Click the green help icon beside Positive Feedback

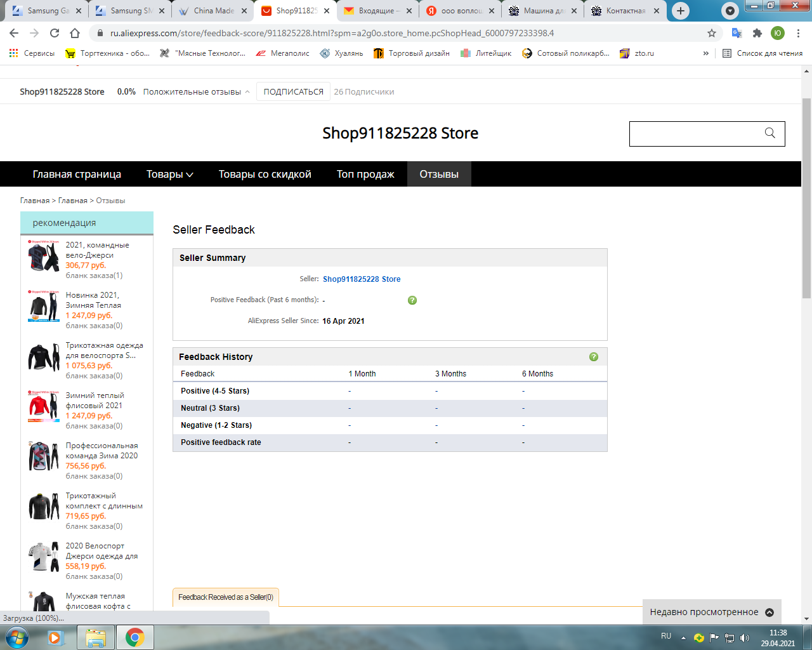[412, 300]
